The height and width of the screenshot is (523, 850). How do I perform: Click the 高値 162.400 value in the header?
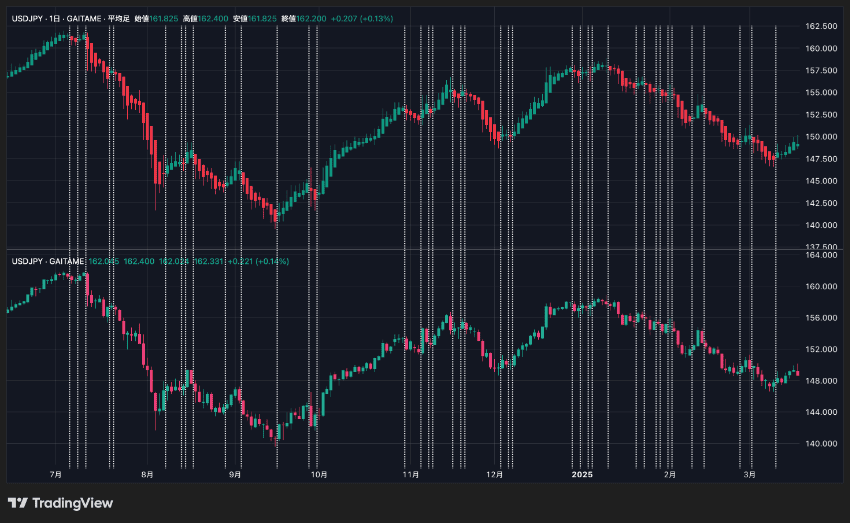205,18
